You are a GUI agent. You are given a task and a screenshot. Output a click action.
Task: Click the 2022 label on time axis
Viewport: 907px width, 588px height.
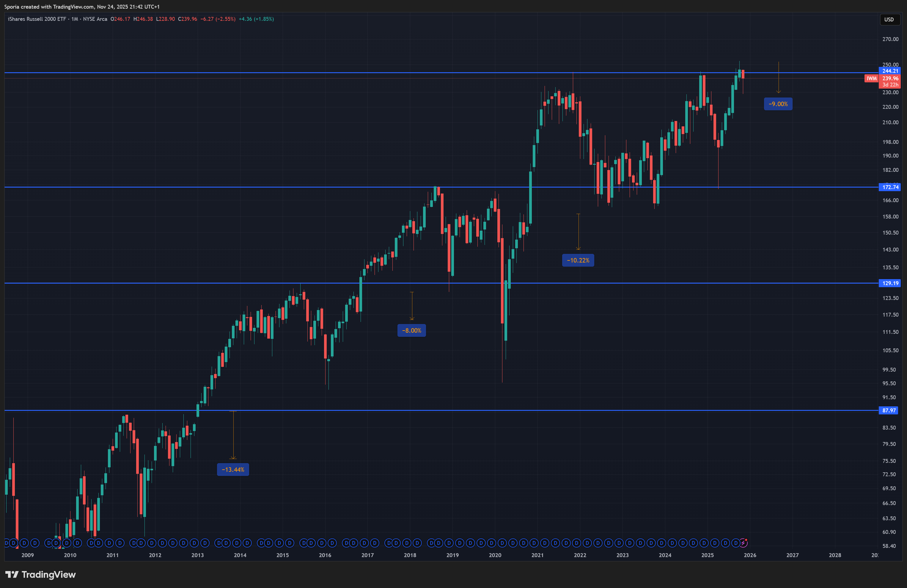580,555
